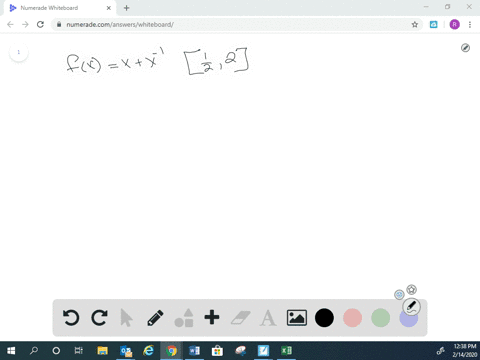
Task: Open Microsoft Store from taskbar
Action: click(x=217, y=350)
